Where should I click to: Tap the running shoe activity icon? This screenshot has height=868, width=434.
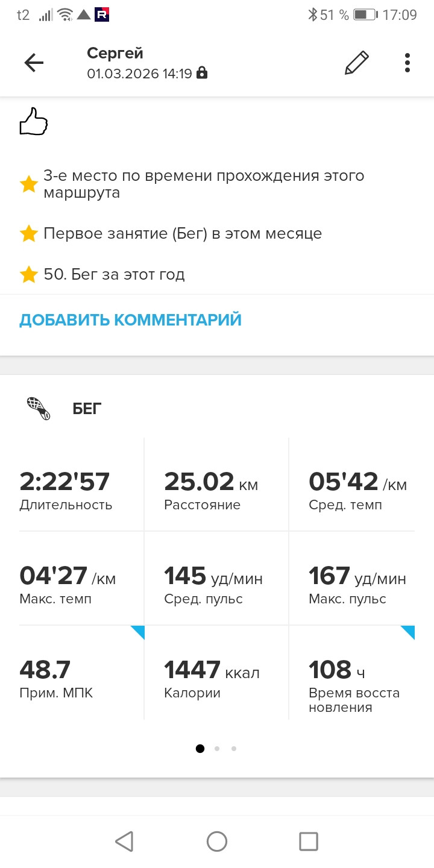pyautogui.click(x=39, y=408)
